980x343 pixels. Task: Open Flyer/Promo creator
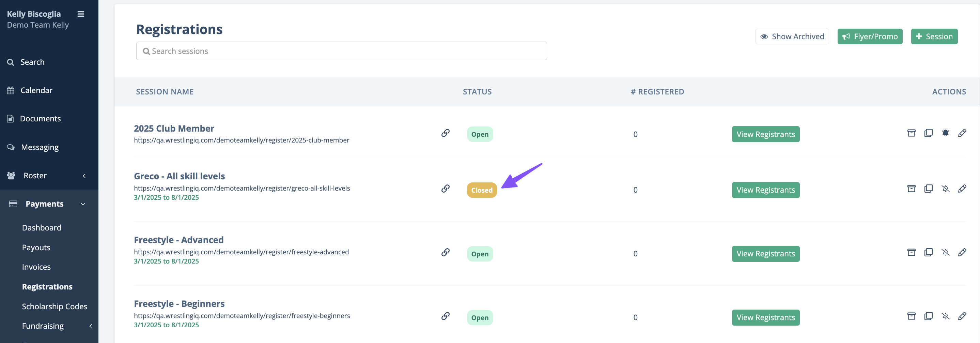pyautogui.click(x=870, y=36)
